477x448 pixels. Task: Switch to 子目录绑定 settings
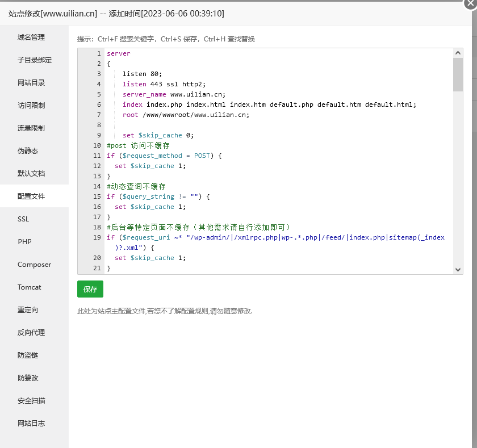point(34,60)
